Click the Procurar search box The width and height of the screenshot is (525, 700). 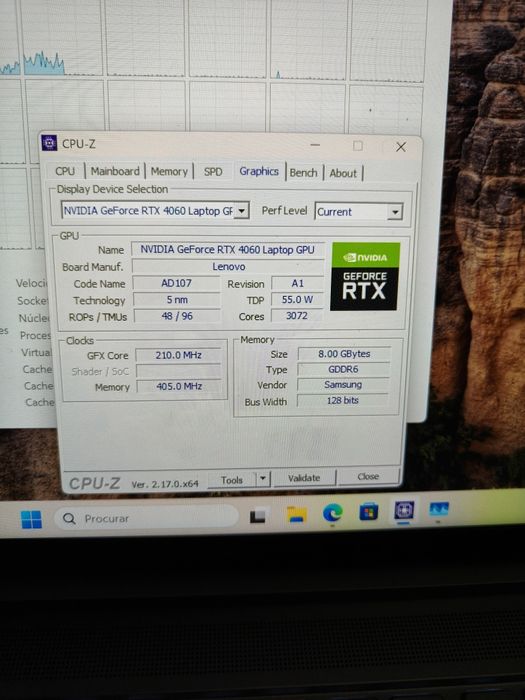click(146, 518)
